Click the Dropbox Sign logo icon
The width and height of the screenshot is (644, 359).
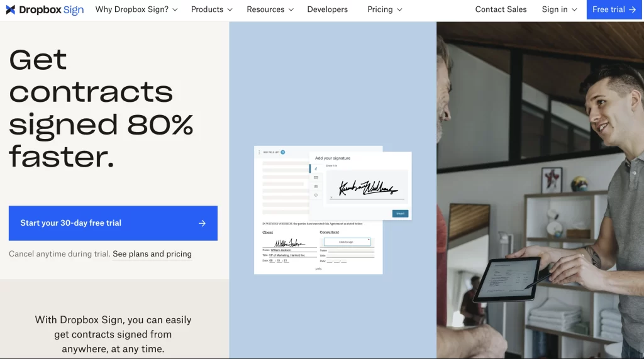(11, 9)
